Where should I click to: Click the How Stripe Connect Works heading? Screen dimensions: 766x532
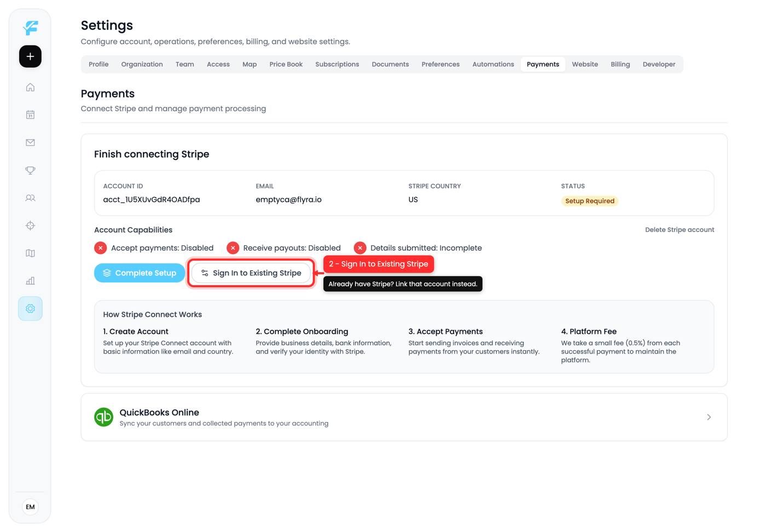[152, 315]
